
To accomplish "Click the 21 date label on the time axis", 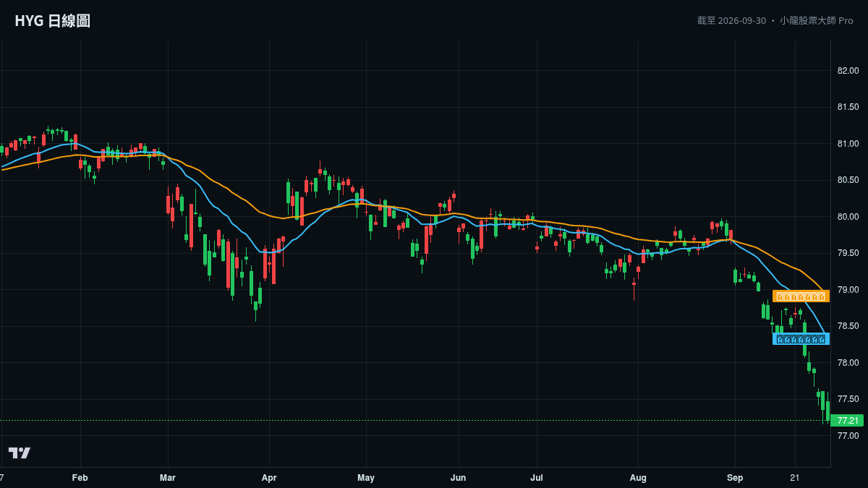I will (795, 478).
